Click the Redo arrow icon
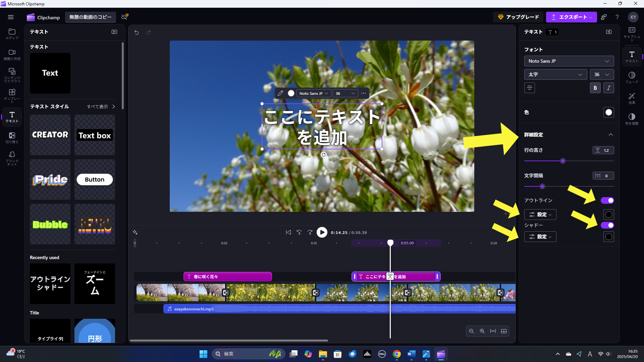This screenshot has width=644, height=362. 149,32
